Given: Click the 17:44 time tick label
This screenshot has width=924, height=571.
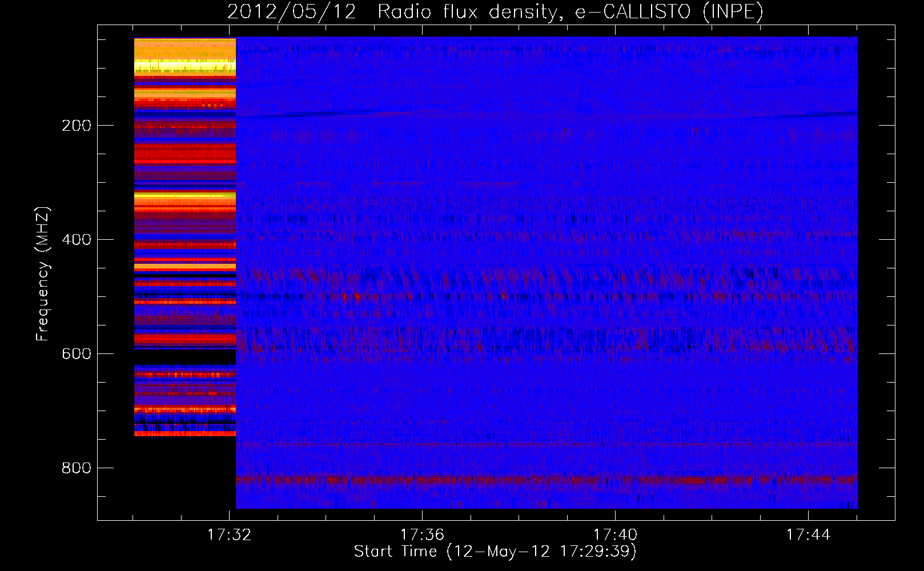Looking at the screenshot, I should (x=808, y=535).
